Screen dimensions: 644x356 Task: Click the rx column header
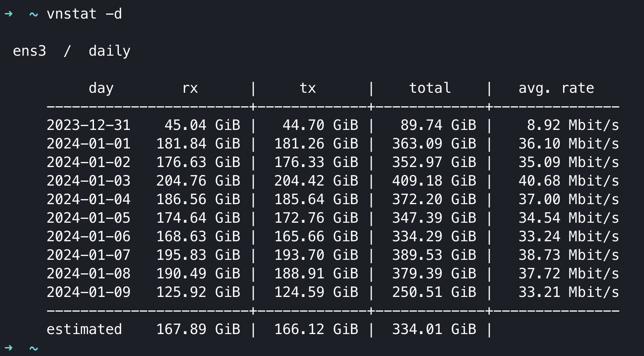(190, 88)
